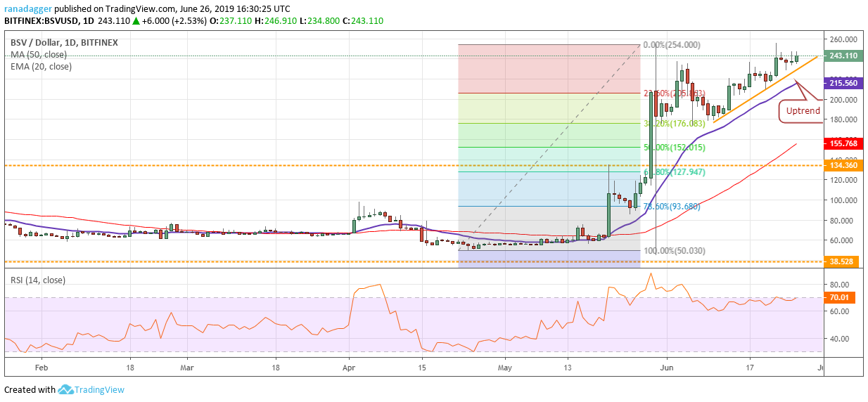Click the MA (50, close) indicator label

pyautogui.click(x=39, y=54)
